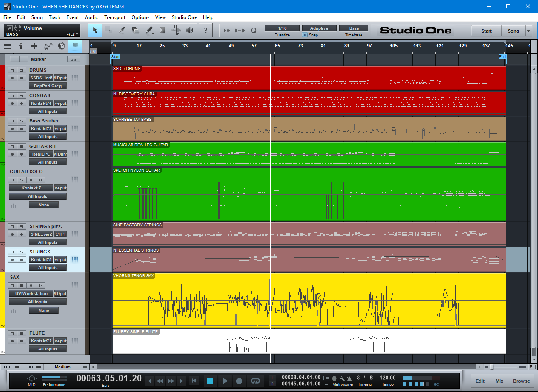Screen dimensions: 538x392
Task: Select the Eraser tool
Action: click(135, 30)
